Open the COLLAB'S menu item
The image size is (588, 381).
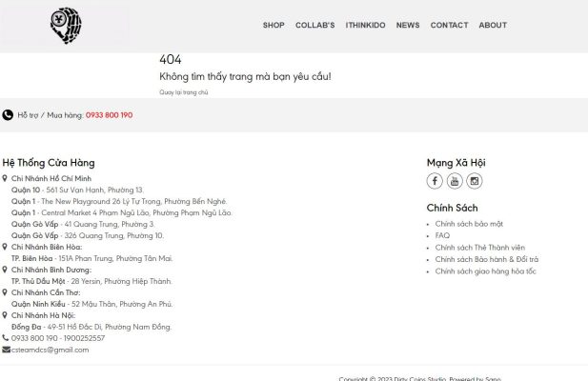coord(315,25)
